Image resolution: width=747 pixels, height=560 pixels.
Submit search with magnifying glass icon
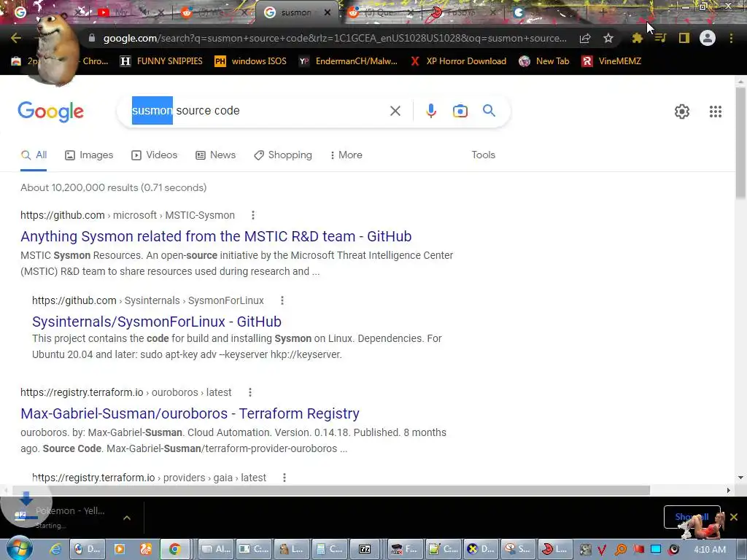point(489,111)
